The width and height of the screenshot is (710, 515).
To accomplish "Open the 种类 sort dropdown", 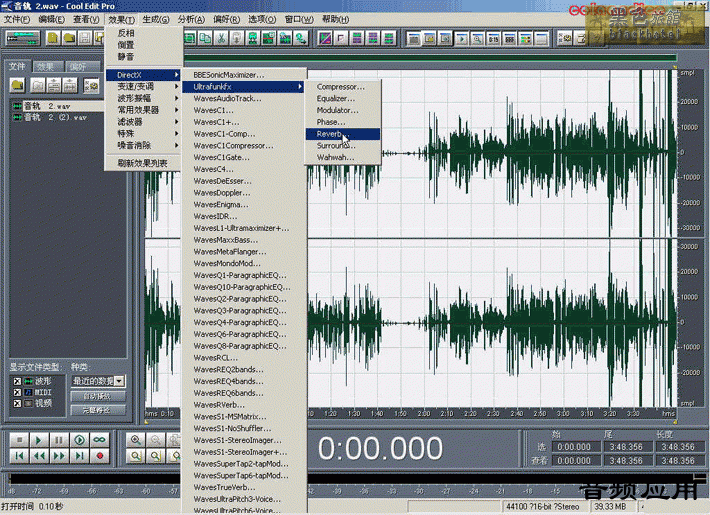I will click(x=120, y=381).
